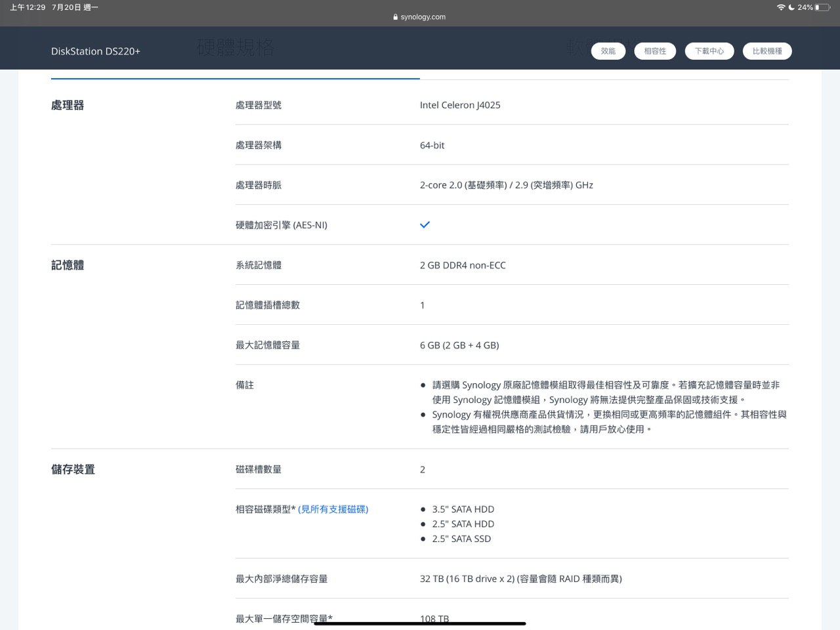
Task: Tap the Wi-Fi status icon
Action: click(x=780, y=7)
